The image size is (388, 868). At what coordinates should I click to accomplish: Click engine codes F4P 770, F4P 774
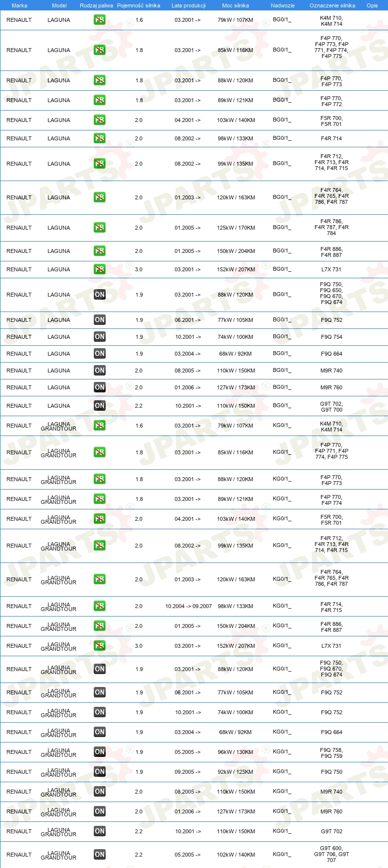click(331, 500)
